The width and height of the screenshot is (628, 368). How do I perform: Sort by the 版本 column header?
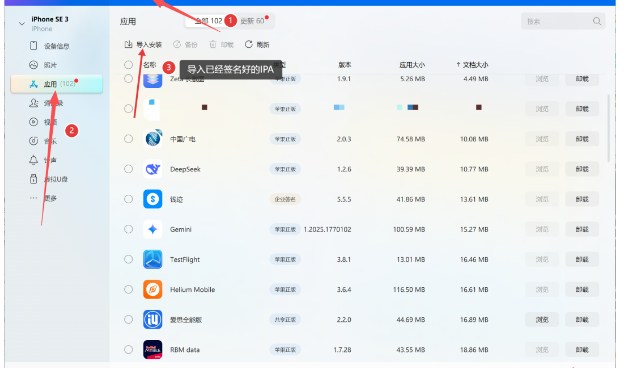345,65
